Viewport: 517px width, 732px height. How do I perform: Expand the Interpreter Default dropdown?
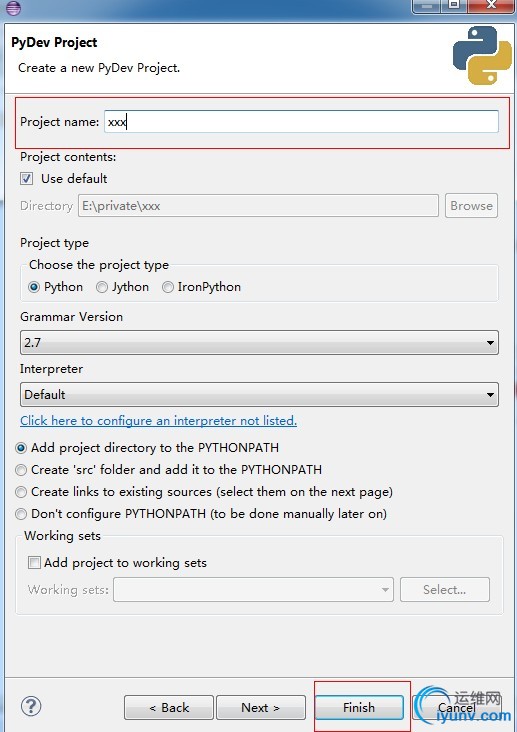259,394
